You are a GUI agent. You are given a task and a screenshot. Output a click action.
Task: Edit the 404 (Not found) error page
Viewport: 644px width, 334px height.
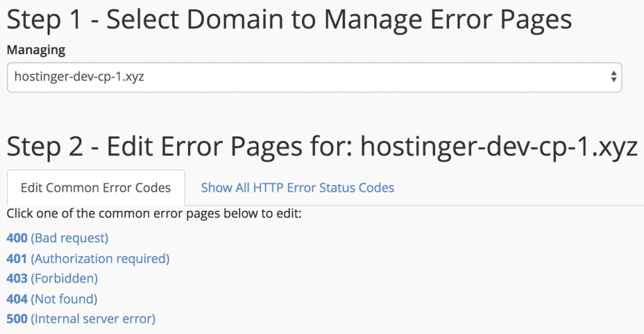52,299
